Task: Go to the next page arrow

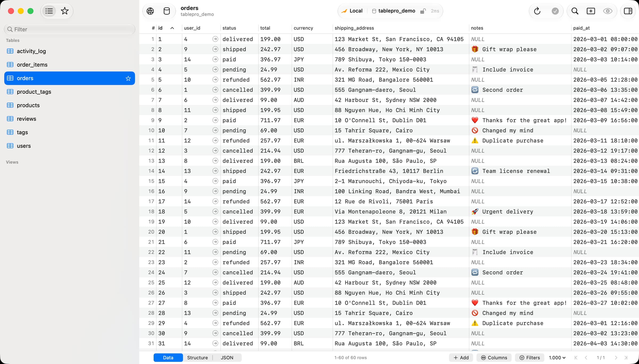Action: pos(616,358)
